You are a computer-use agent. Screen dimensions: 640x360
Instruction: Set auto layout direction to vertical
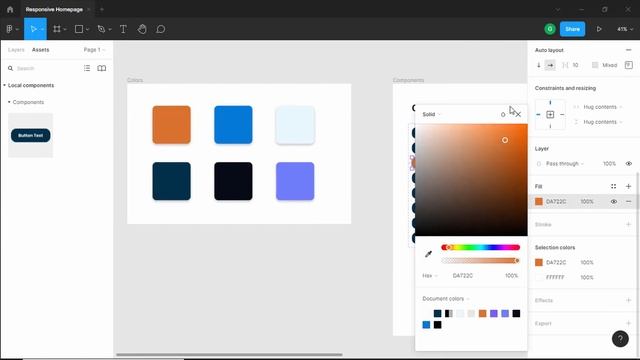(x=539, y=65)
